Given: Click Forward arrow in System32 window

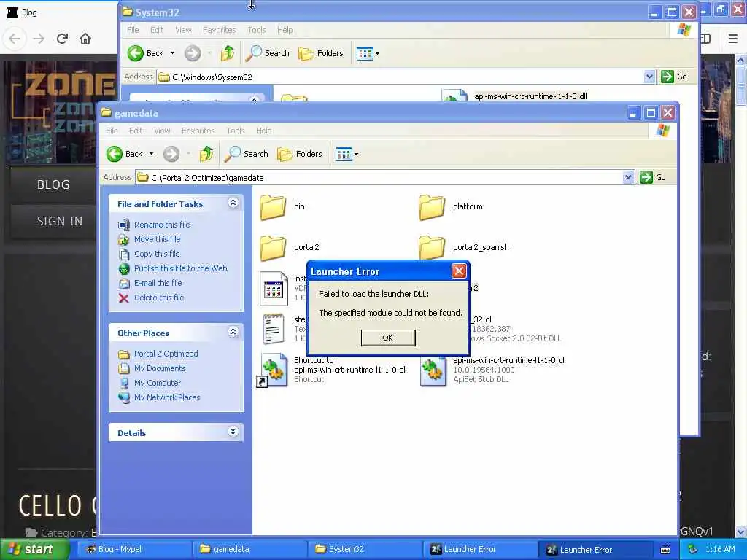Looking at the screenshot, I should (x=193, y=53).
